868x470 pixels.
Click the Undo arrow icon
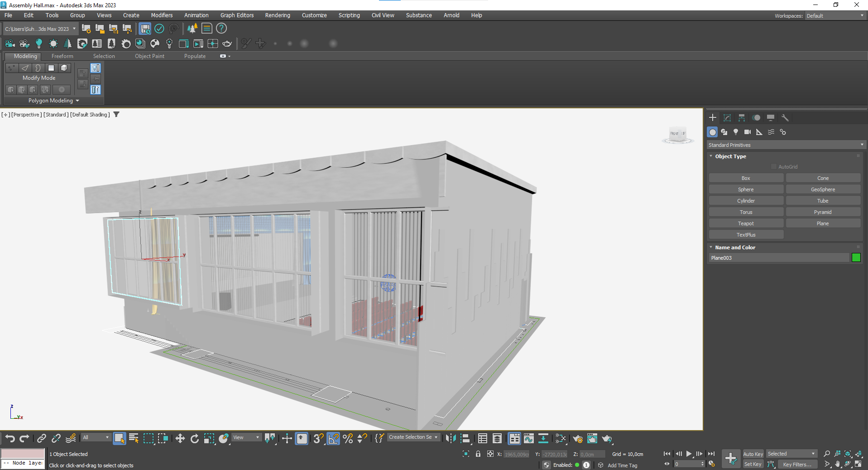click(x=10, y=438)
